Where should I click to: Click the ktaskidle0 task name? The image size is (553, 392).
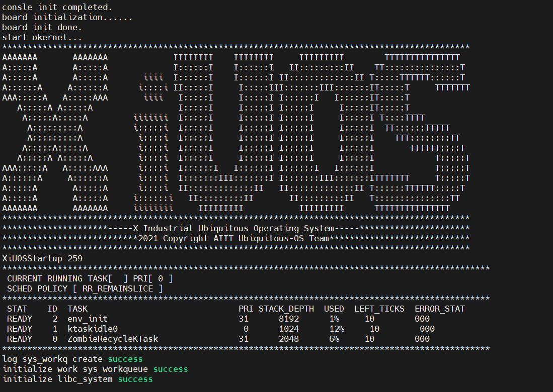click(x=93, y=329)
